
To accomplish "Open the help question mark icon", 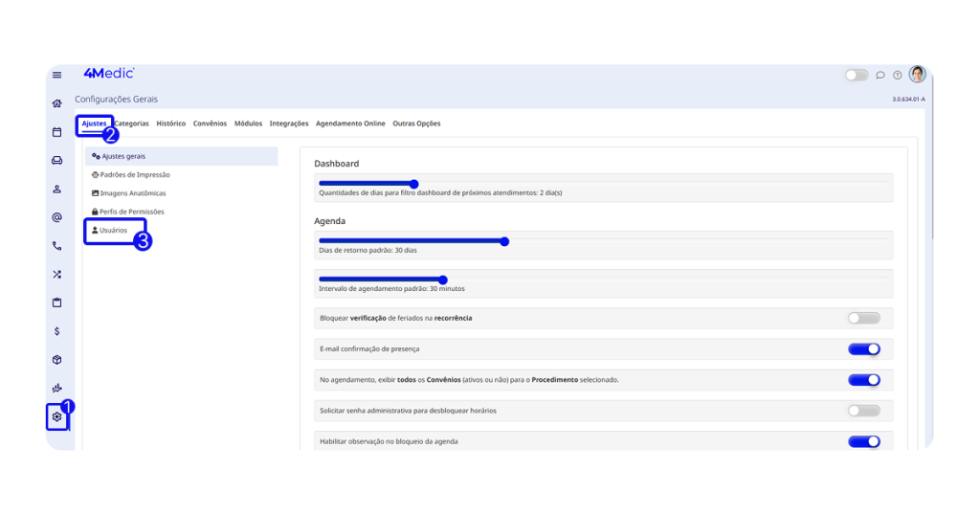I will coord(898,75).
